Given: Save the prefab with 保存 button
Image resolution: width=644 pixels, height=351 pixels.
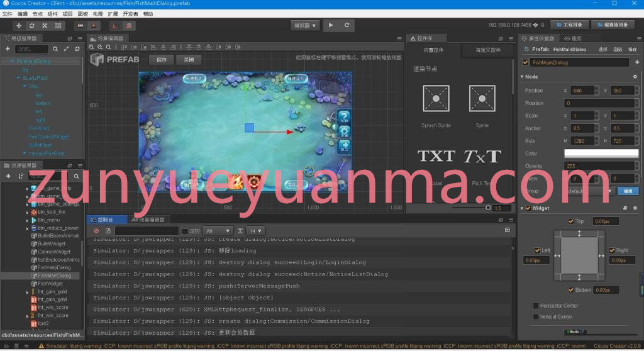Looking at the screenshot, I should click(x=162, y=60).
